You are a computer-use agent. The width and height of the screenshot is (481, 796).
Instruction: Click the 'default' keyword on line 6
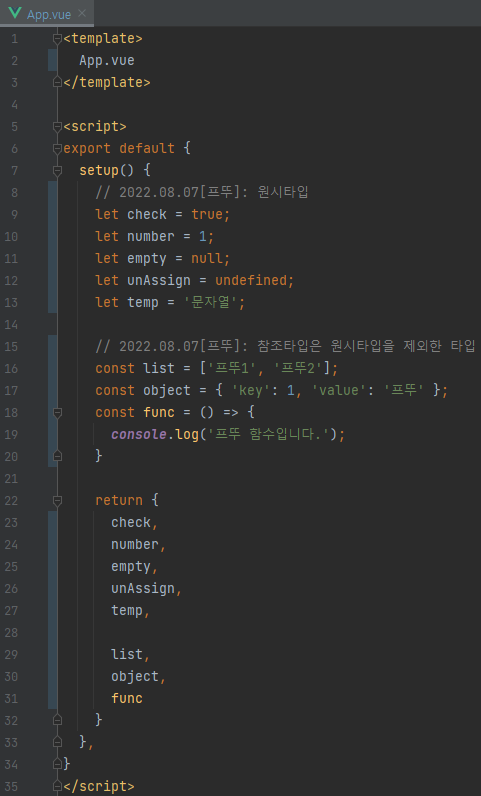point(147,148)
